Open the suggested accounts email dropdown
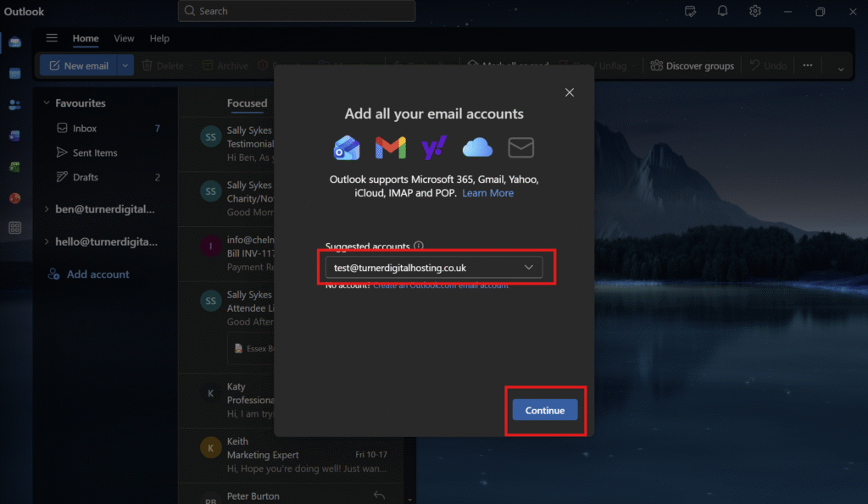Screen dimensions: 868x504 coord(434,267)
